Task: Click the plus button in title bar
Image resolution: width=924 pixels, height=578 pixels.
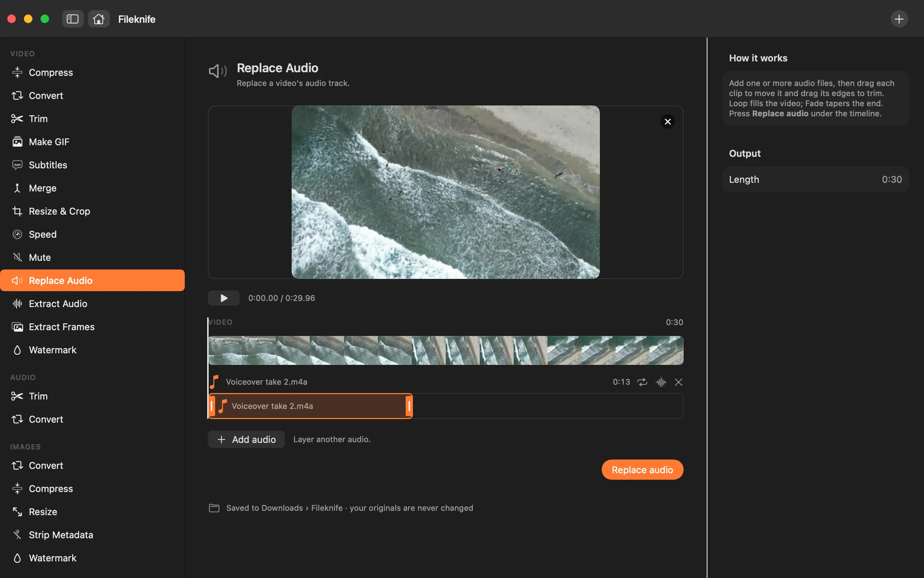Action: [x=899, y=19]
